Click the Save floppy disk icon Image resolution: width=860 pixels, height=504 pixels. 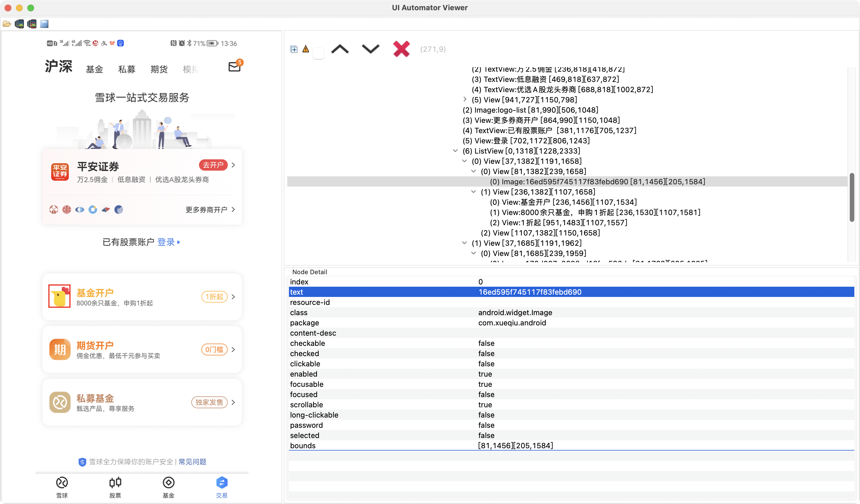(x=44, y=24)
